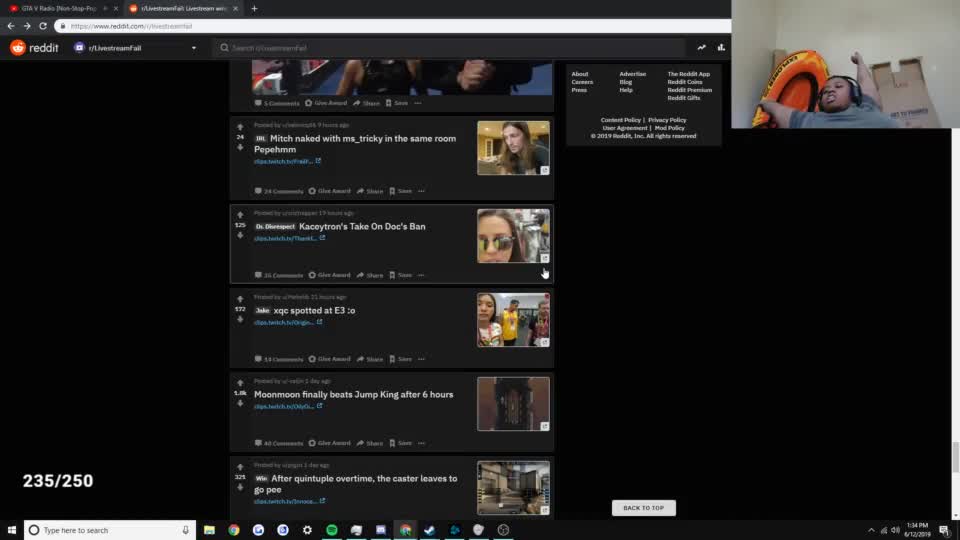Open more options on the Moonmoon post
The image size is (960, 540).
point(421,443)
